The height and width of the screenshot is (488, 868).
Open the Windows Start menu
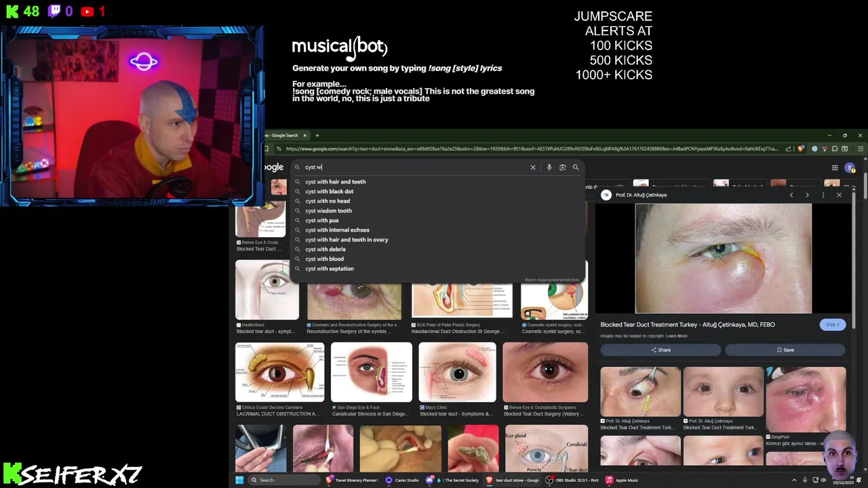(x=239, y=480)
